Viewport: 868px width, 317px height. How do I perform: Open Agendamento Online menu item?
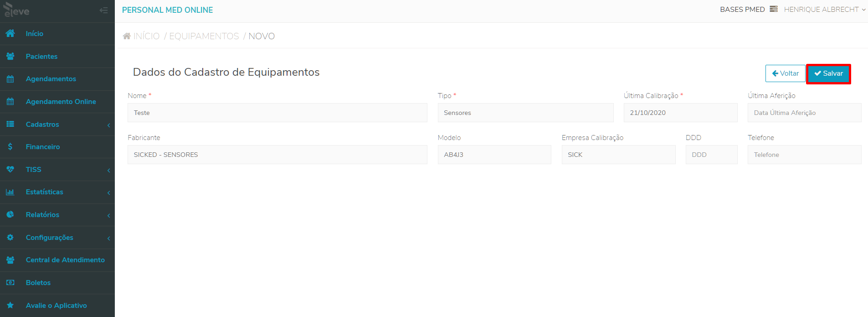click(57, 101)
